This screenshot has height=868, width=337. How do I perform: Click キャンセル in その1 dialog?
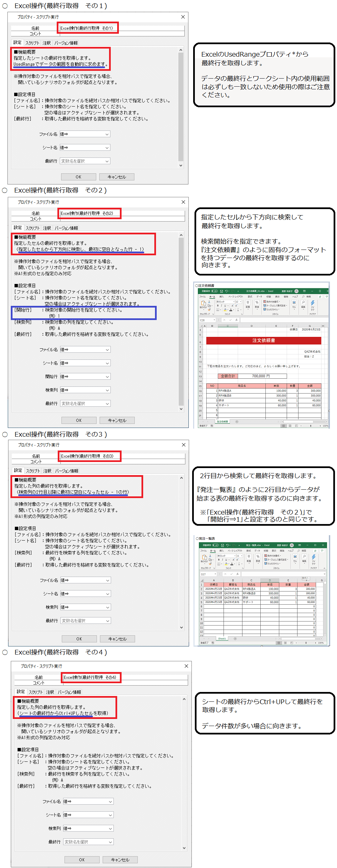[117, 177]
